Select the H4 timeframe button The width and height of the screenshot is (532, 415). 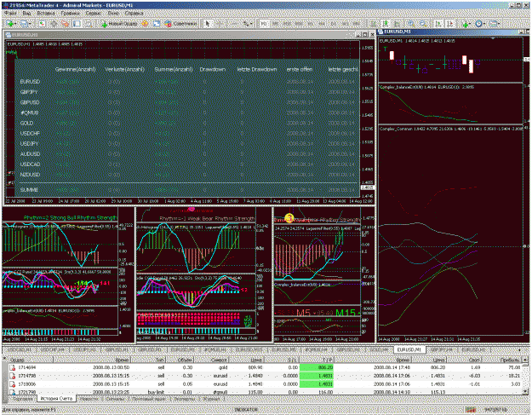coord(321,24)
